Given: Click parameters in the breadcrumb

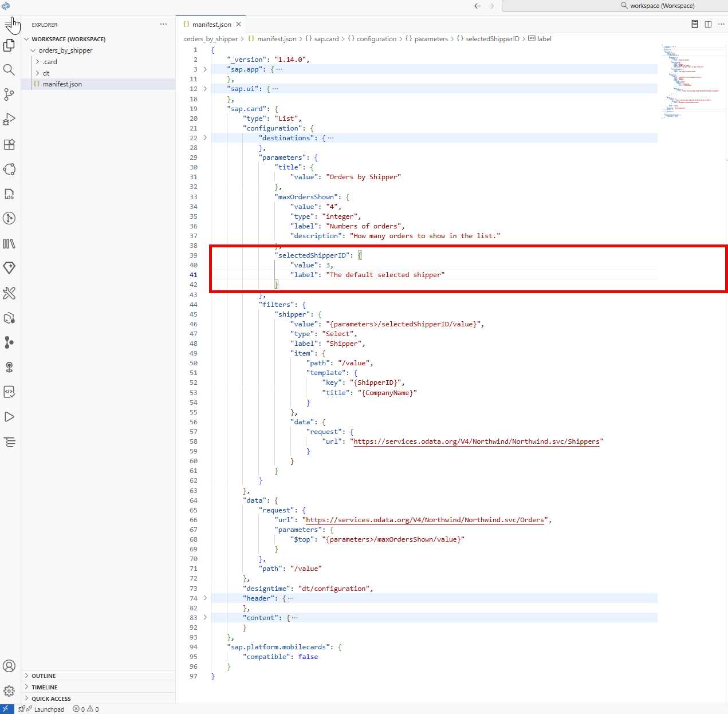Looking at the screenshot, I should [x=431, y=39].
